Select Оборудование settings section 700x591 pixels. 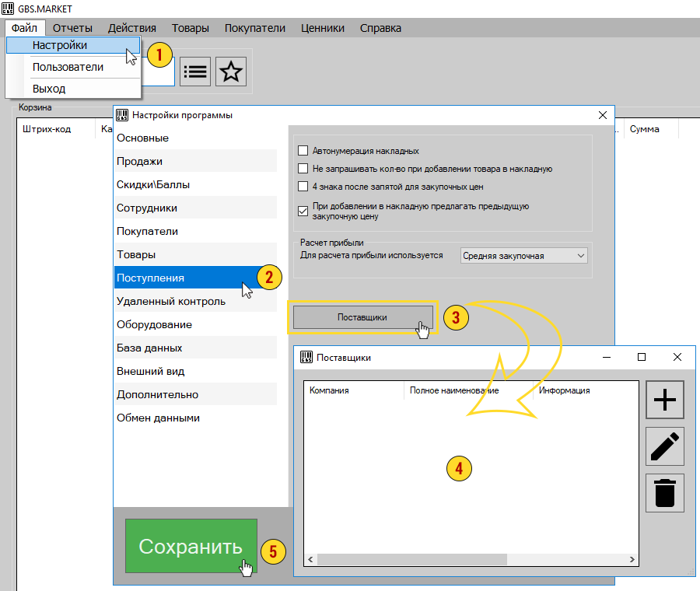click(195, 324)
